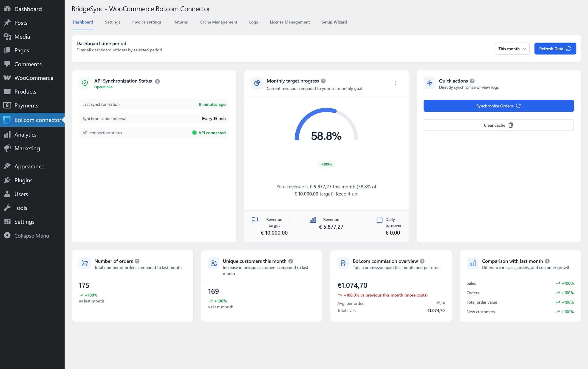Open the API Synchronization Status help tooltip
Image resolution: width=588 pixels, height=369 pixels.
(x=158, y=81)
